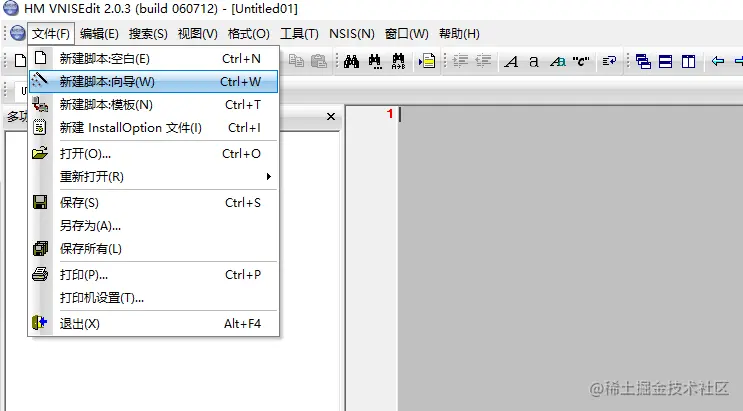Choose 新建脚本:空白(E) from the File menu
Screen dimensions: 743x411
(154, 58)
